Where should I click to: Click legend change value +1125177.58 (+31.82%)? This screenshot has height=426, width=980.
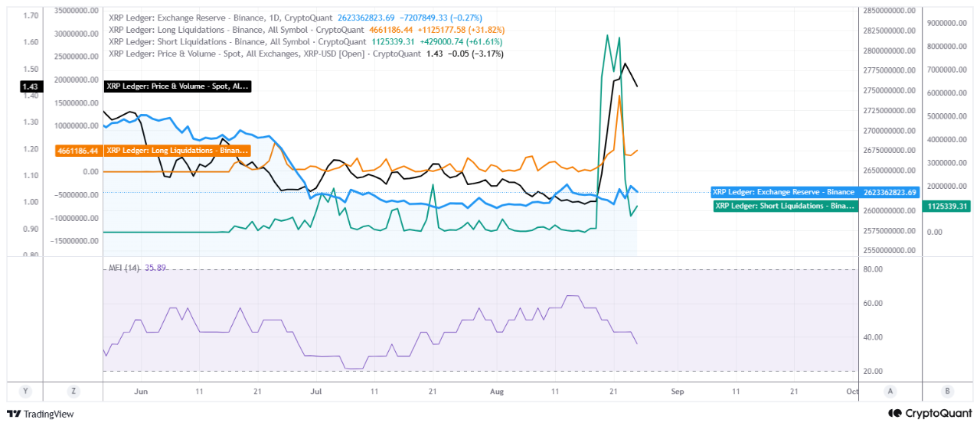point(461,29)
